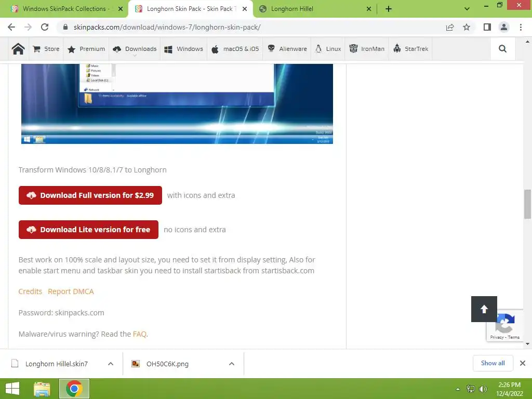The image size is (532, 399).
Task: Open the Chrome profile avatar
Action: (504, 27)
